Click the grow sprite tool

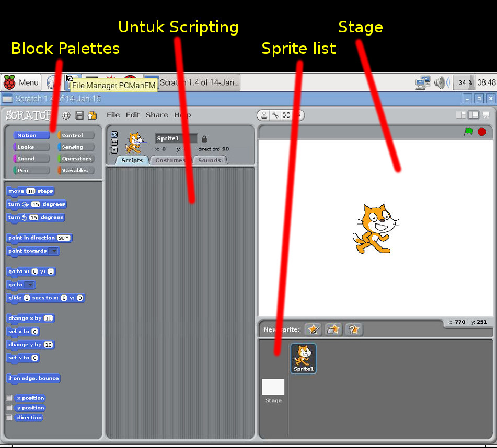click(286, 115)
